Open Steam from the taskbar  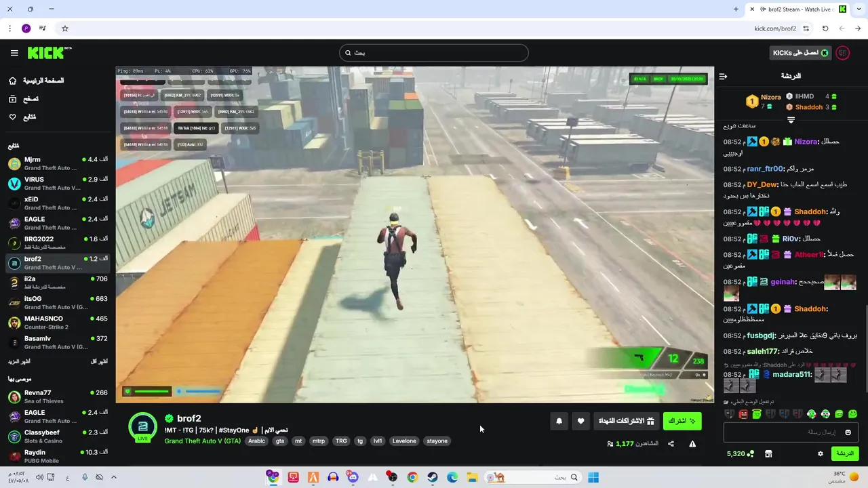pos(432,477)
